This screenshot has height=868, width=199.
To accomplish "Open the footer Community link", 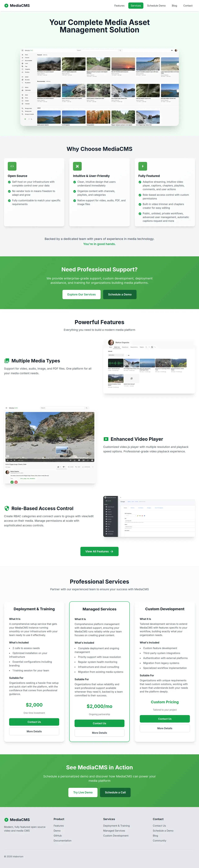I will point(160,841).
